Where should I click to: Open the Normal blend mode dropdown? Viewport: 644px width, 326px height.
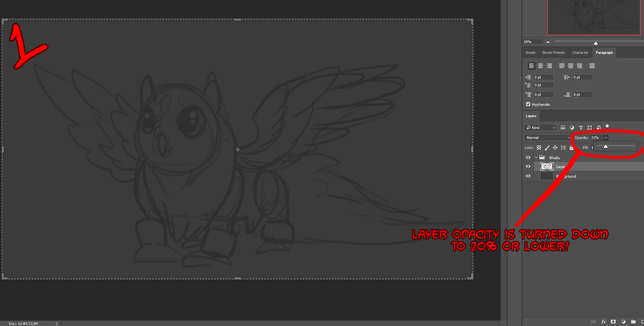tap(547, 137)
